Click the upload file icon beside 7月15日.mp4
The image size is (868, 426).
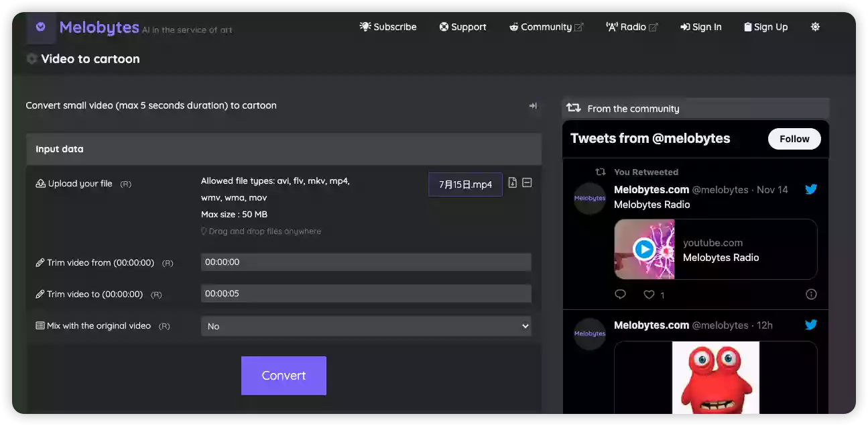pyautogui.click(x=513, y=182)
